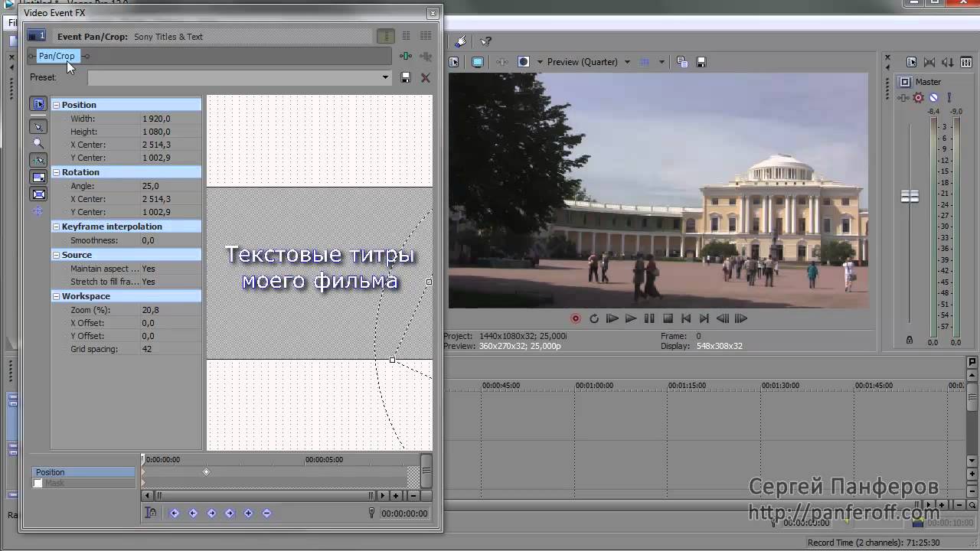Jump to Last Keyframe button

(x=230, y=513)
